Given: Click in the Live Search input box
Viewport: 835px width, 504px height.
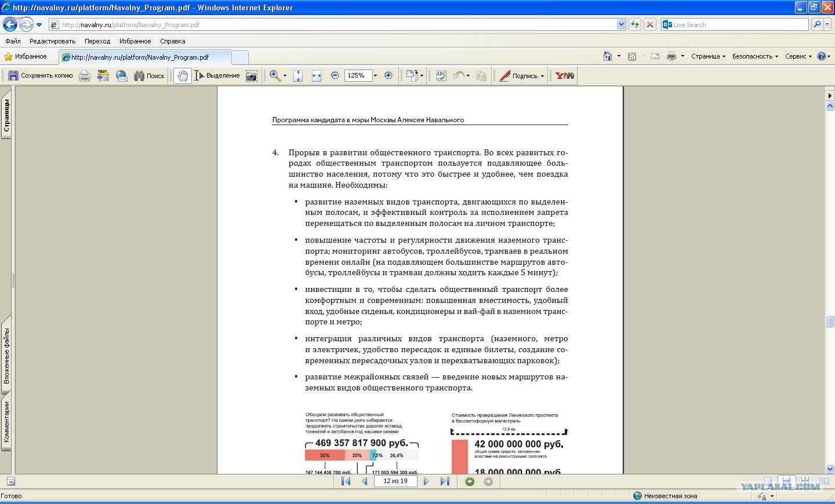Looking at the screenshot, I should pos(739,24).
